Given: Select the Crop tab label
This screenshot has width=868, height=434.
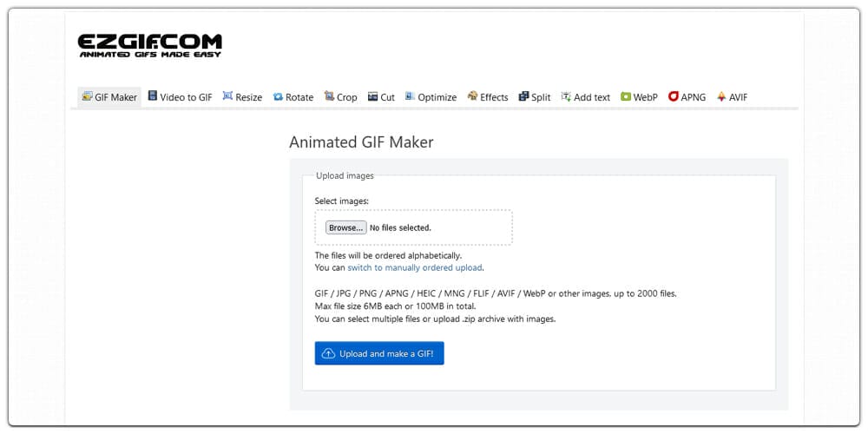Looking at the screenshot, I should click(347, 97).
